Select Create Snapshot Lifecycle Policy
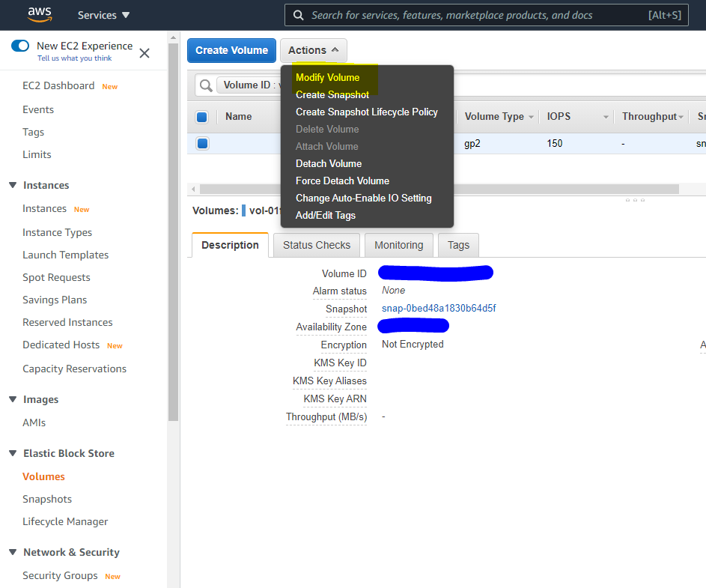The image size is (706, 588). [367, 112]
